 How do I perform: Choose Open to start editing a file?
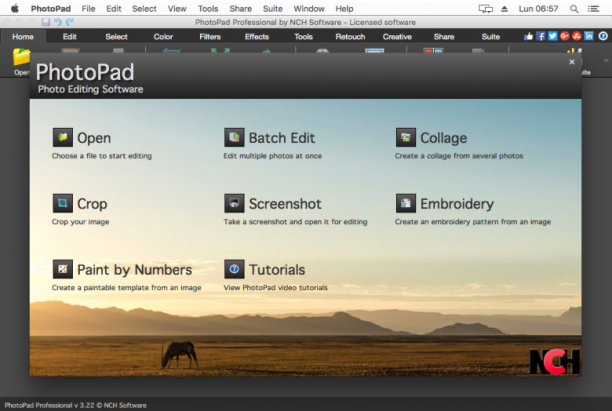tap(82, 138)
